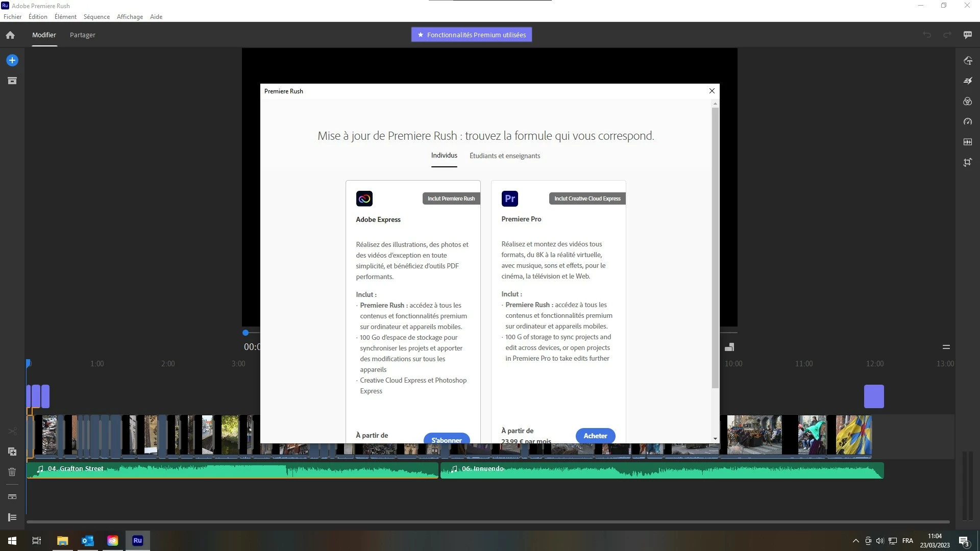This screenshot has height=551, width=980.
Task: Open the Séquence menu
Action: click(96, 17)
